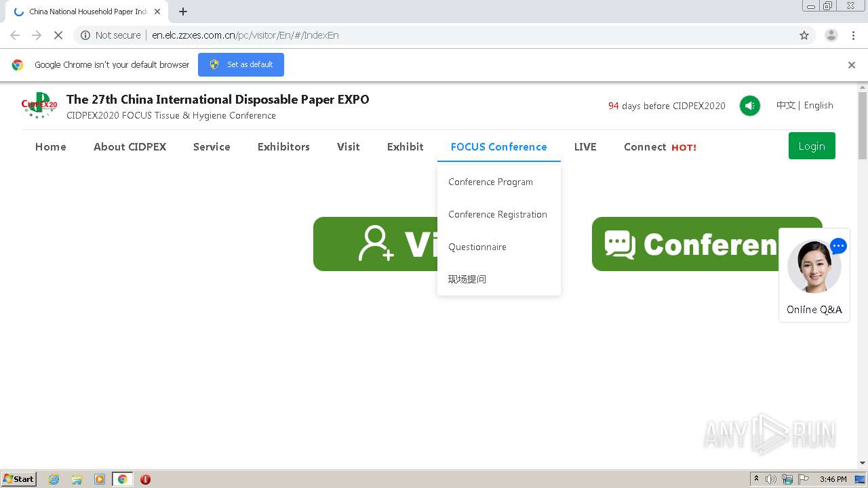
Task: Toggle the green sound speaker icon
Action: point(749,106)
